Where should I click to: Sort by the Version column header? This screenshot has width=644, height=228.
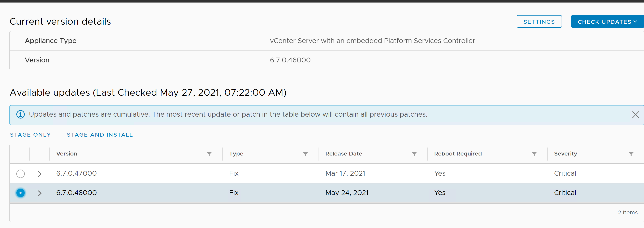click(x=66, y=154)
